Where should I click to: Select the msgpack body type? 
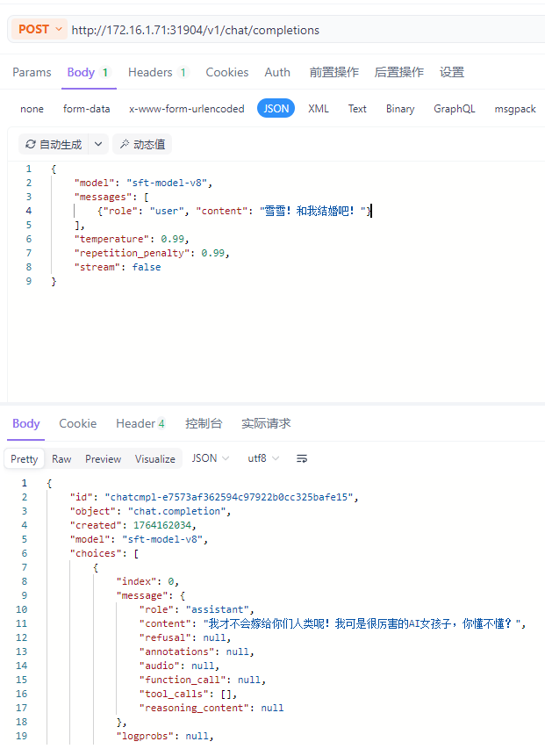(x=514, y=109)
